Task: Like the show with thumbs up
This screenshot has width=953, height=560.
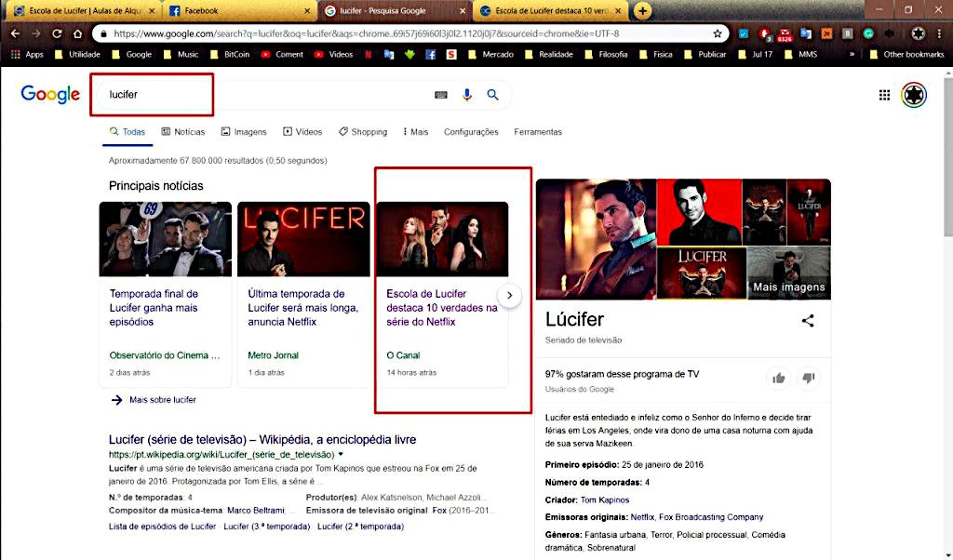Action: point(778,378)
